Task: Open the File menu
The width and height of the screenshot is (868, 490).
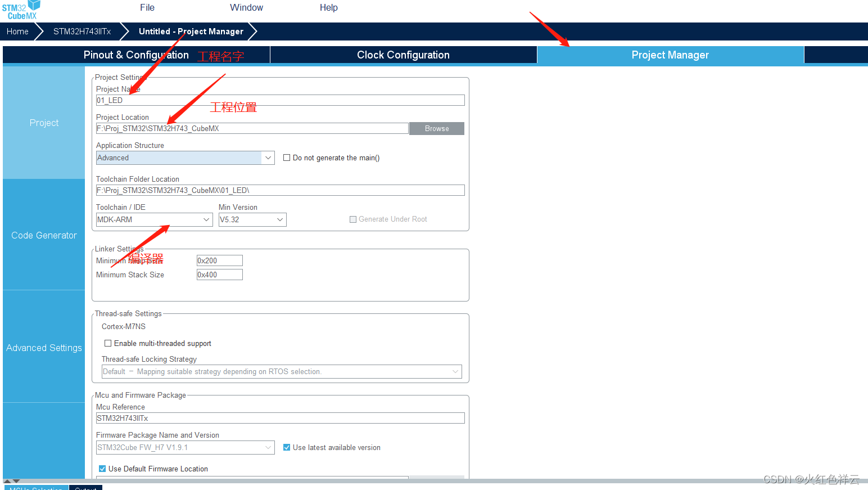Action: coord(147,7)
